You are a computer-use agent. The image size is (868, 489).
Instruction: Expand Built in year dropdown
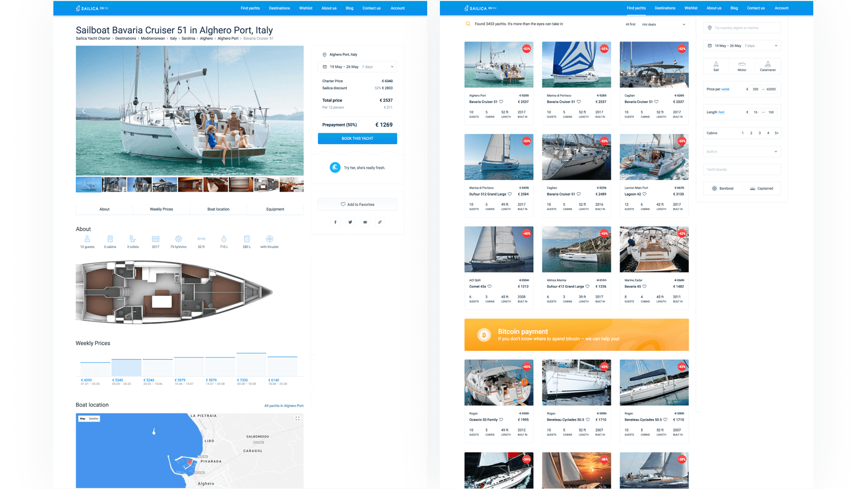(x=741, y=151)
